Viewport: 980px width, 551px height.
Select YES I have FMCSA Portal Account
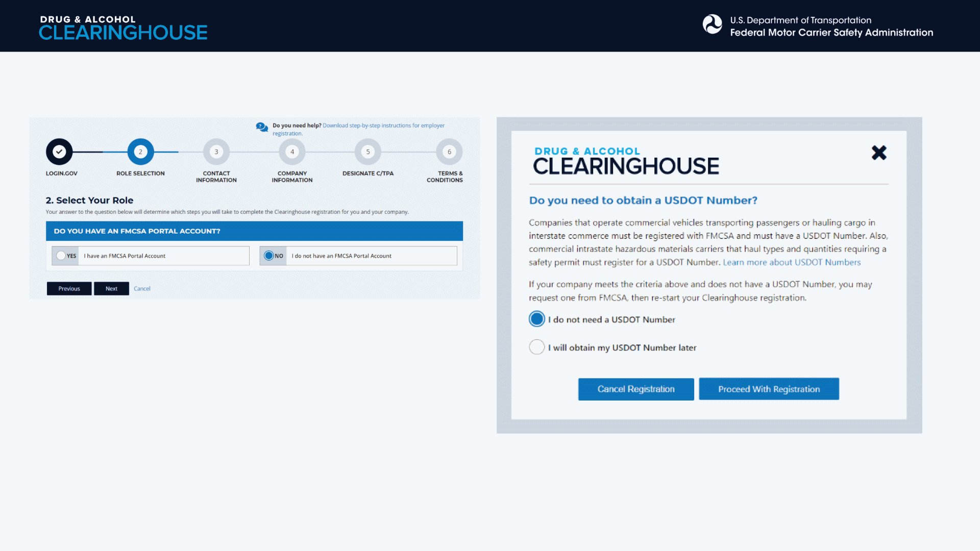point(61,256)
